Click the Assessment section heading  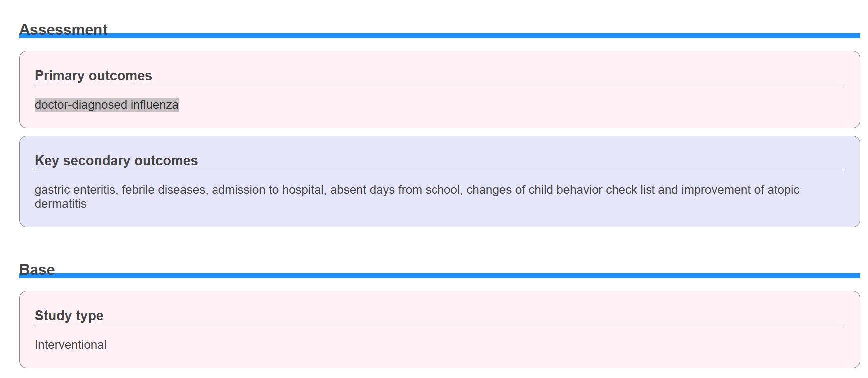[63, 29]
